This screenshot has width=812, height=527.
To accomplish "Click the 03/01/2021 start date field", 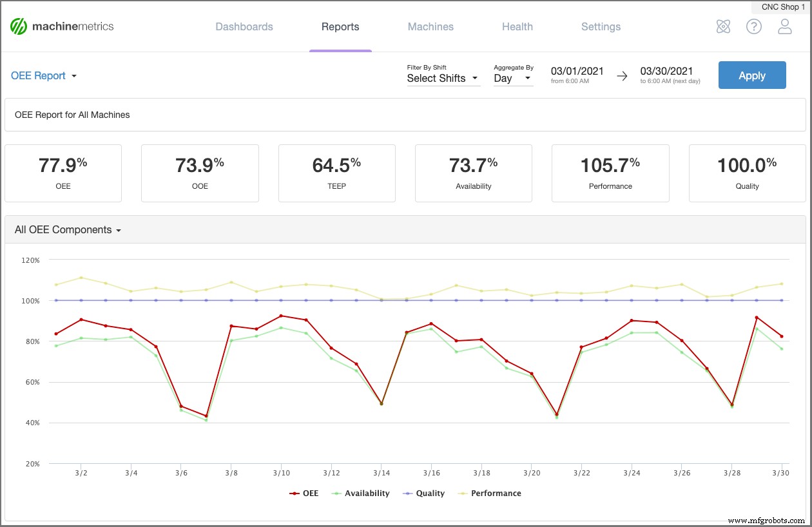I will pyautogui.click(x=577, y=72).
